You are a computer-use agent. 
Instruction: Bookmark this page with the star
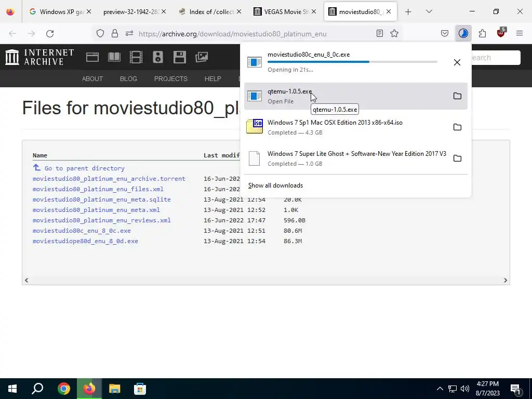(394, 33)
